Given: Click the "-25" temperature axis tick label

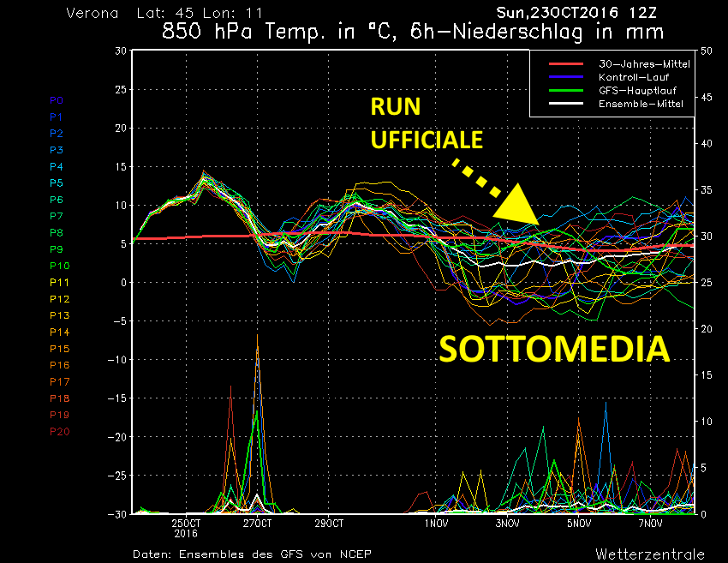Looking at the screenshot, I should [116, 476].
